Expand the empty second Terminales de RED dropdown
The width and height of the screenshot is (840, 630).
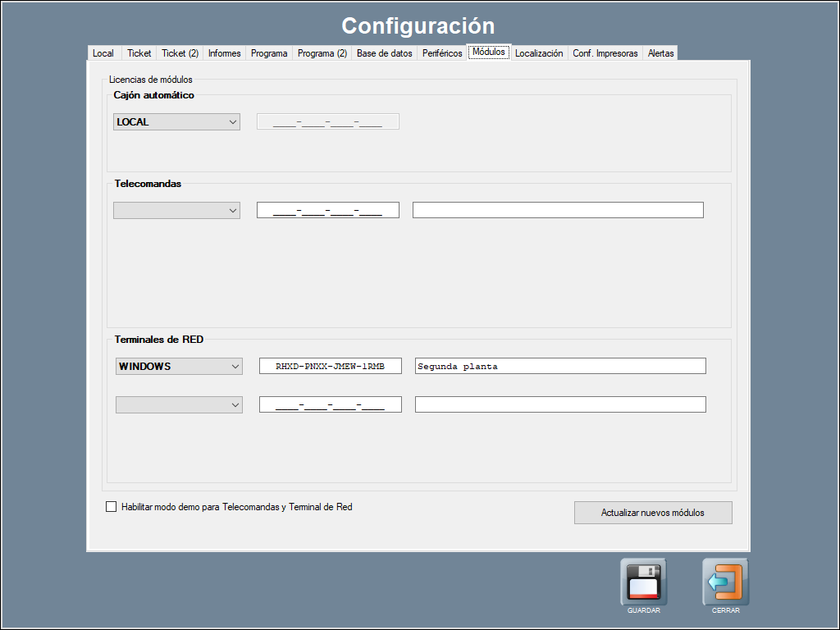[179, 404]
